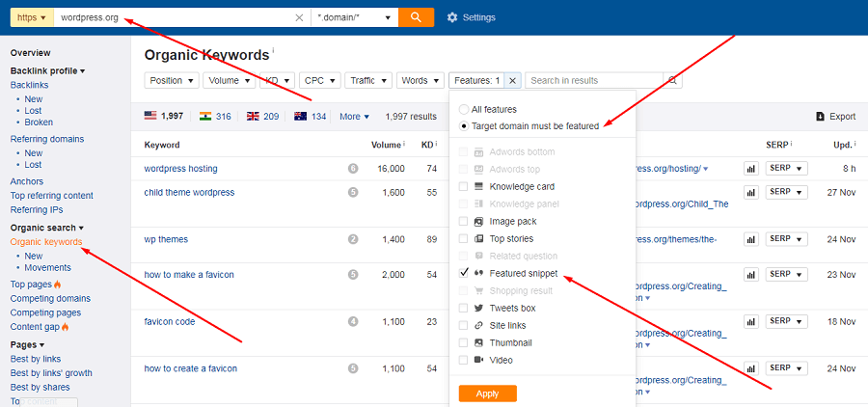Image resolution: width=868 pixels, height=407 pixels.
Task: Open the Referring domains link
Action: click(47, 139)
